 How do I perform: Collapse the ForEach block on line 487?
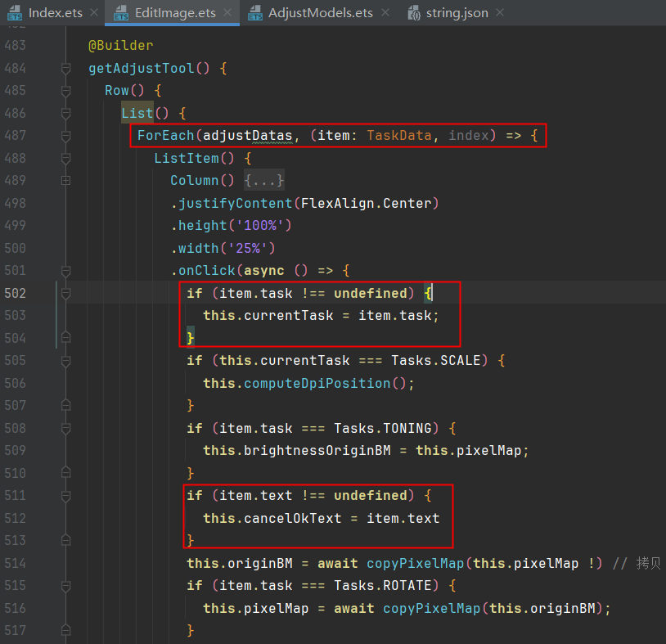(x=65, y=136)
